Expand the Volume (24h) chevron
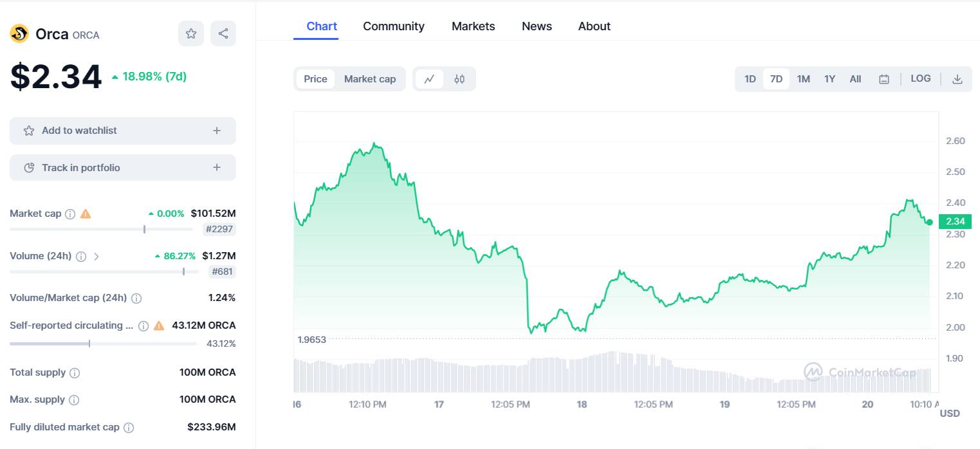Image resolution: width=980 pixels, height=449 pixels. pyautogui.click(x=97, y=256)
